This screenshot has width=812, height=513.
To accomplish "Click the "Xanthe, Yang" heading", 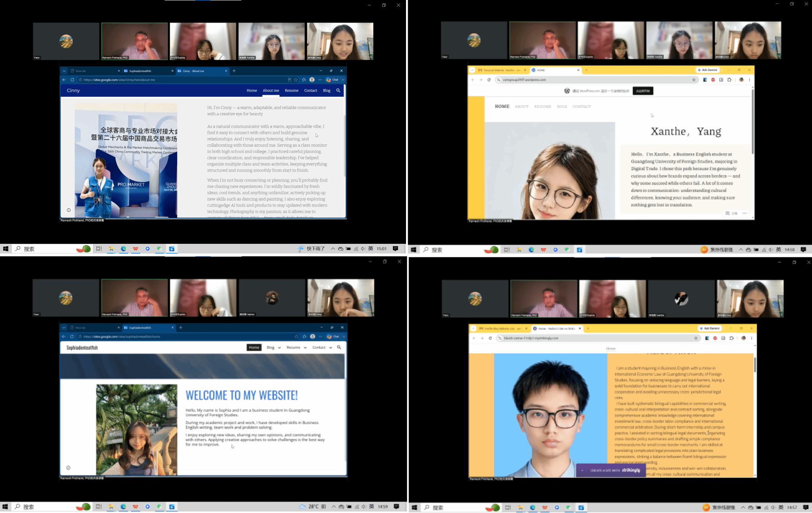I will (x=686, y=132).
